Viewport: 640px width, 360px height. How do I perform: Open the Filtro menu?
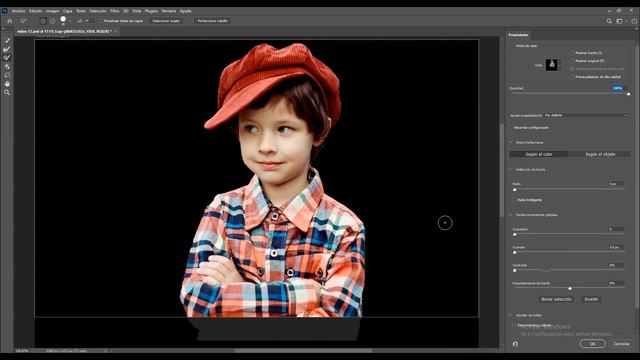[x=115, y=11]
